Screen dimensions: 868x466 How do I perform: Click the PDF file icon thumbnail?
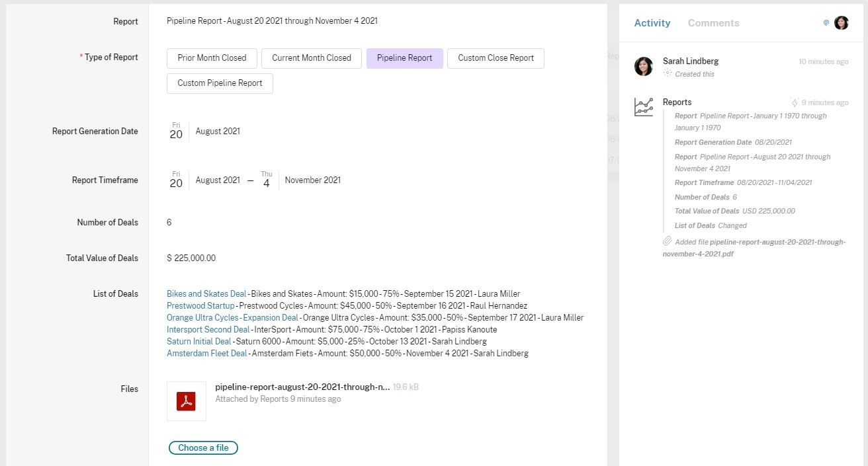pos(186,401)
